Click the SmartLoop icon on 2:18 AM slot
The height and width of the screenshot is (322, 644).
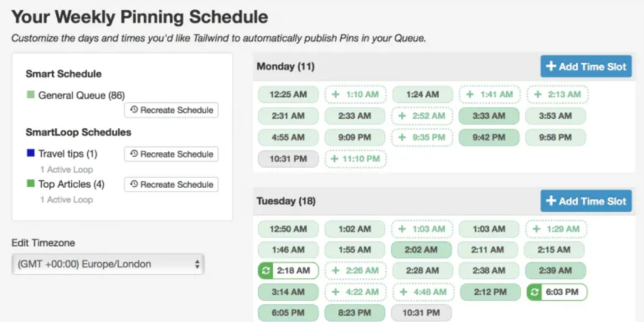point(266,270)
